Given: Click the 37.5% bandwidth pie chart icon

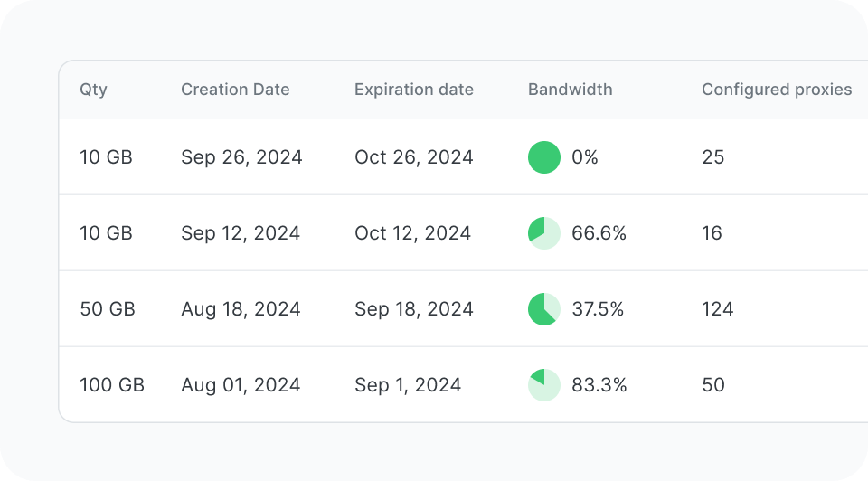Looking at the screenshot, I should pyautogui.click(x=544, y=309).
